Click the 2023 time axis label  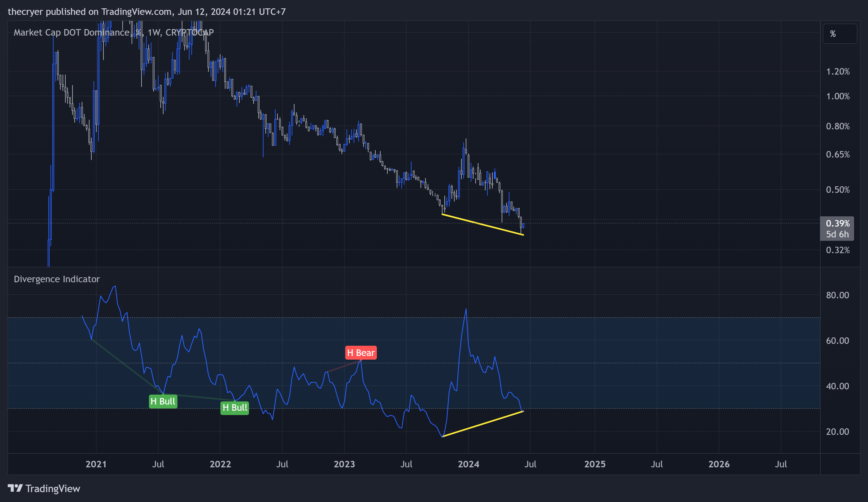click(344, 464)
